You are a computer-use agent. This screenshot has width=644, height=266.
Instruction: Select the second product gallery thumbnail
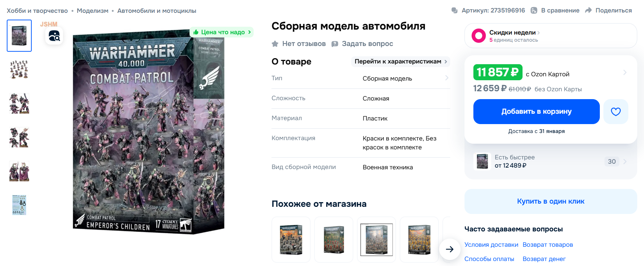click(x=19, y=70)
